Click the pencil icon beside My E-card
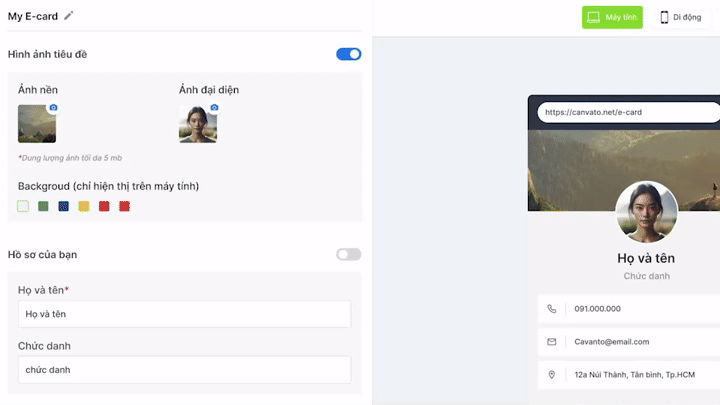Viewport: 720px width, 405px height. [68, 16]
